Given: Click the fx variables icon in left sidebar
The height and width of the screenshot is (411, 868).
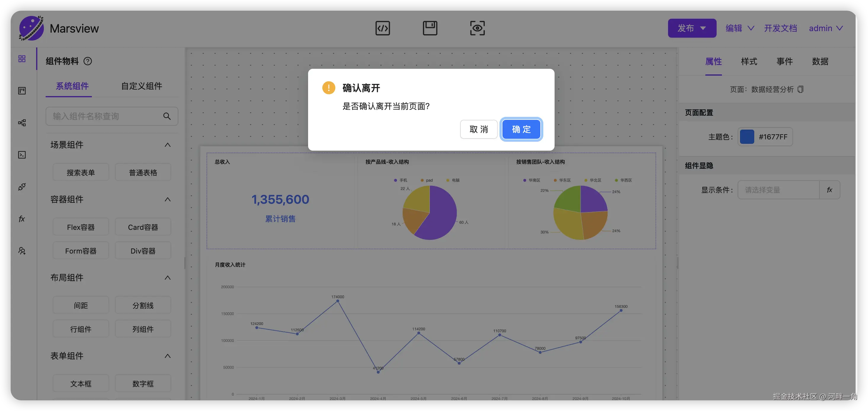Looking at the screenshot, I should click(22, 219).
